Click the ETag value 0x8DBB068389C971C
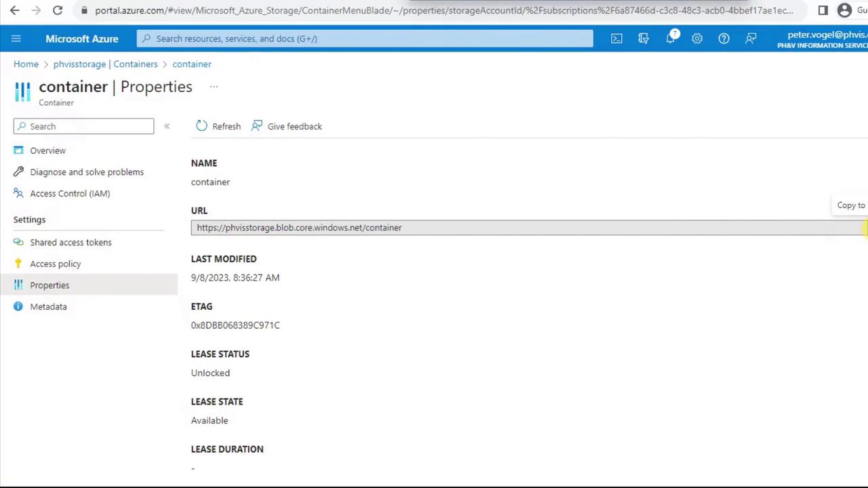 click(x=235, y=325)
